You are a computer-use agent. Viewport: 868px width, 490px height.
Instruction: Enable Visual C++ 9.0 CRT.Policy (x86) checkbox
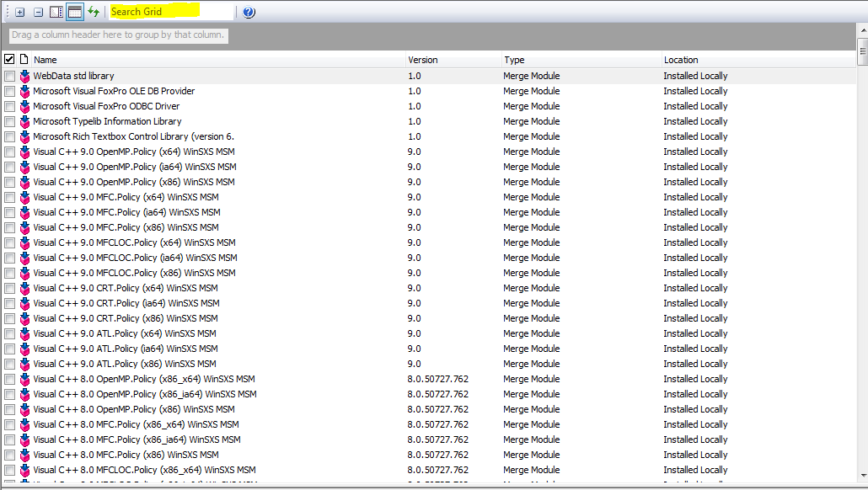pyautogui.click(x=9, y=318)
